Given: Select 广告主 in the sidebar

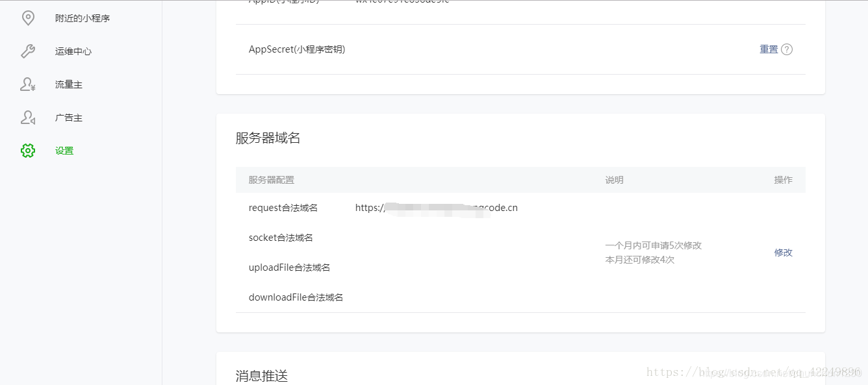Looking at the screenshot, I should 69,118.
